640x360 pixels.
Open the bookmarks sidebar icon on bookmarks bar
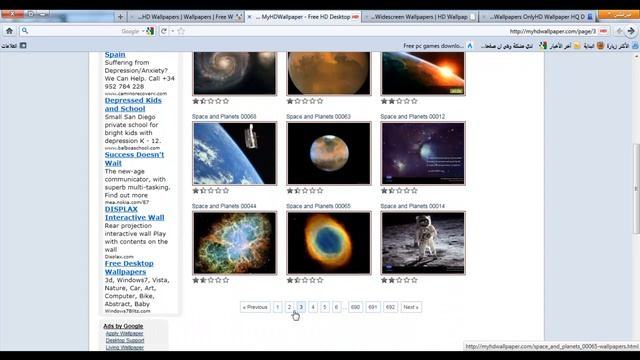(x=23, y=46)
